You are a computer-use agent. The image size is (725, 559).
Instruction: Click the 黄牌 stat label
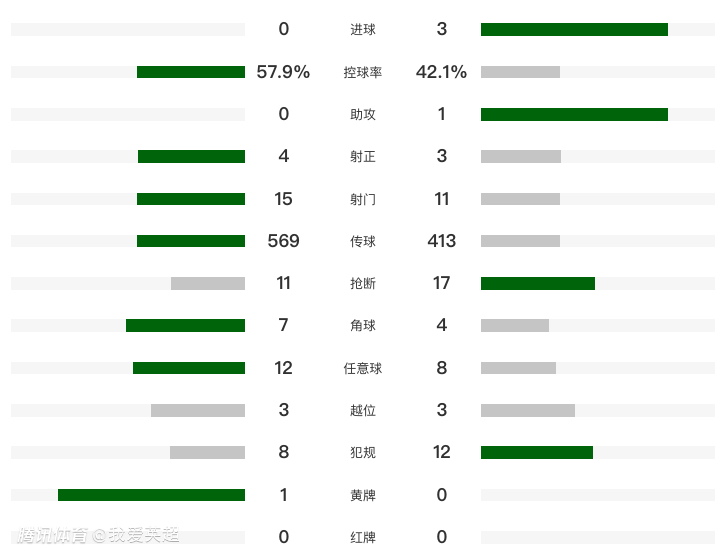pos(363,495)
